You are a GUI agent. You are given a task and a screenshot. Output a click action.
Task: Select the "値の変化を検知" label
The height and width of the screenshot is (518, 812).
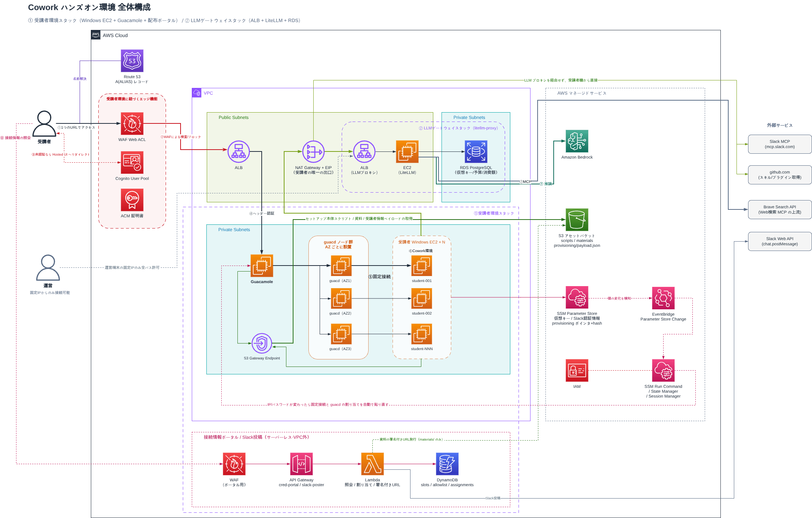point(619,298)
